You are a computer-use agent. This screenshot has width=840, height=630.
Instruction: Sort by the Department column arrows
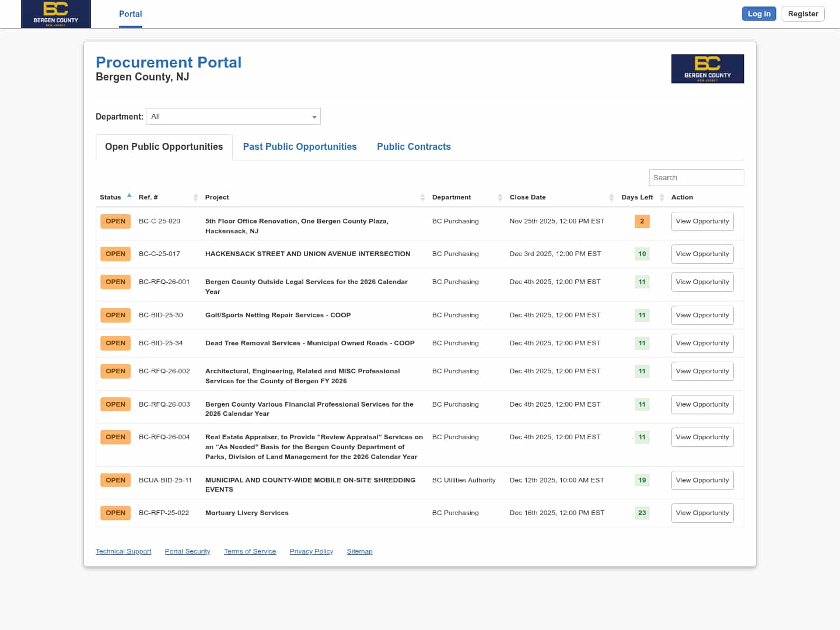point(500,198)
